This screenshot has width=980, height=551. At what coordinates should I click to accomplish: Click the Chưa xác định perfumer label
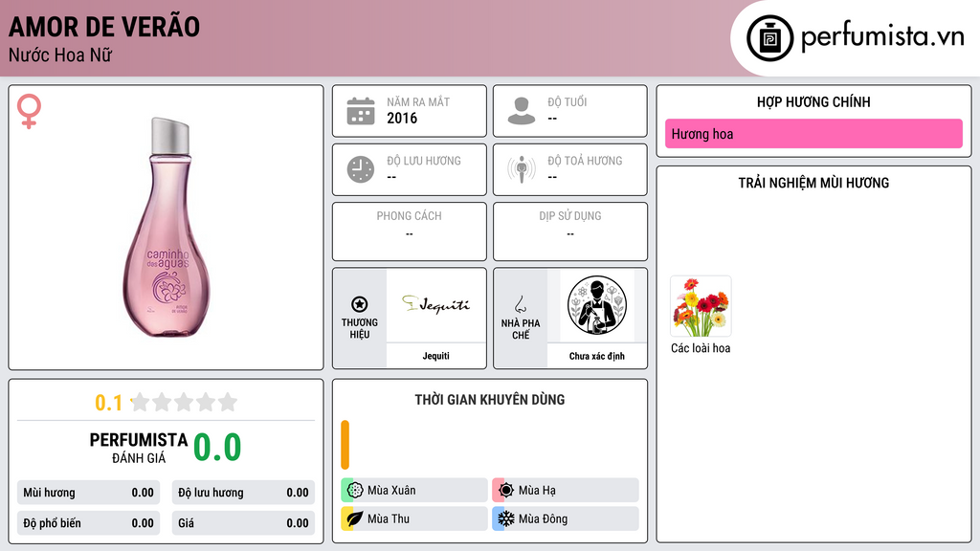coord(597,356)
